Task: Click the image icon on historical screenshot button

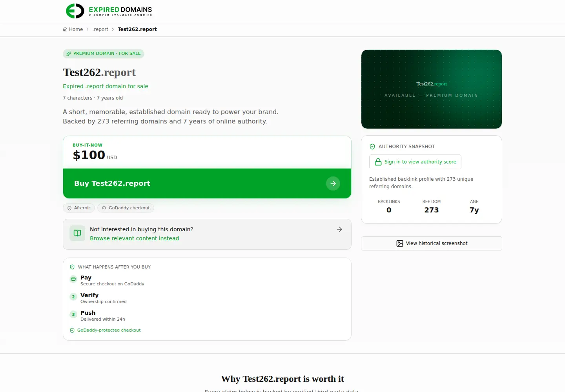Action: [400, 243]
